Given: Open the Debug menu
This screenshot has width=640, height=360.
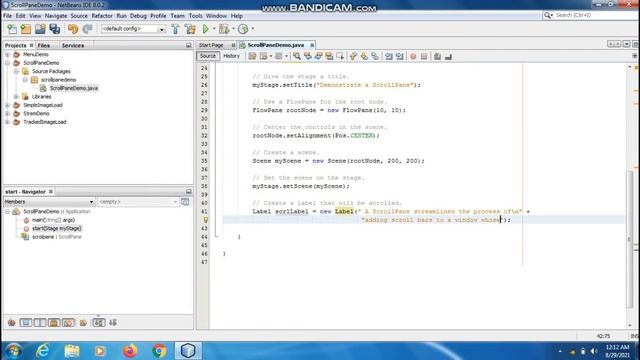Looking at the screenshot, I should click(x=138, y=16).
